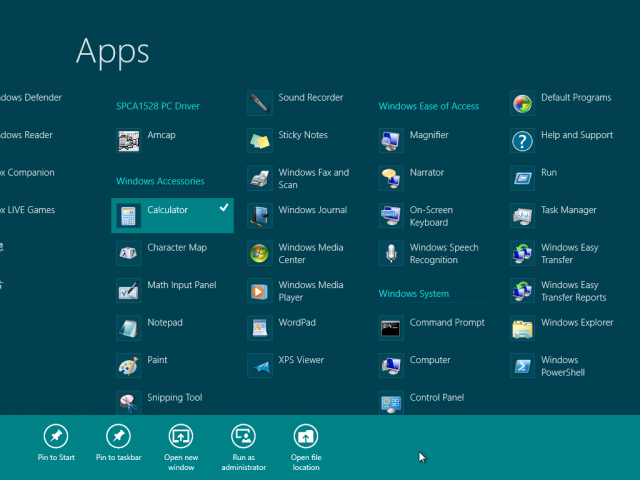
Task: Launch Windows PowerShell icon
Action: [523, 366]
